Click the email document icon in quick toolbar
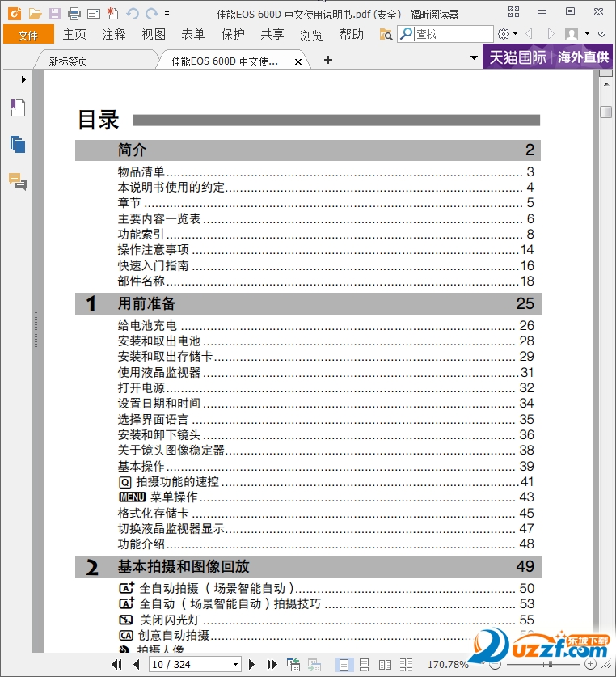 tap(94, 15)
